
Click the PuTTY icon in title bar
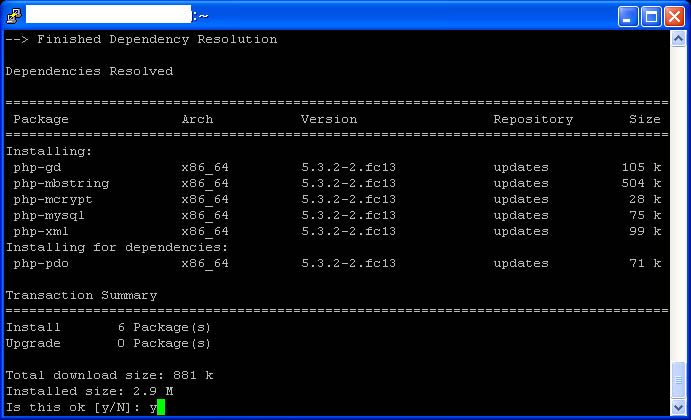coord(14,15)
